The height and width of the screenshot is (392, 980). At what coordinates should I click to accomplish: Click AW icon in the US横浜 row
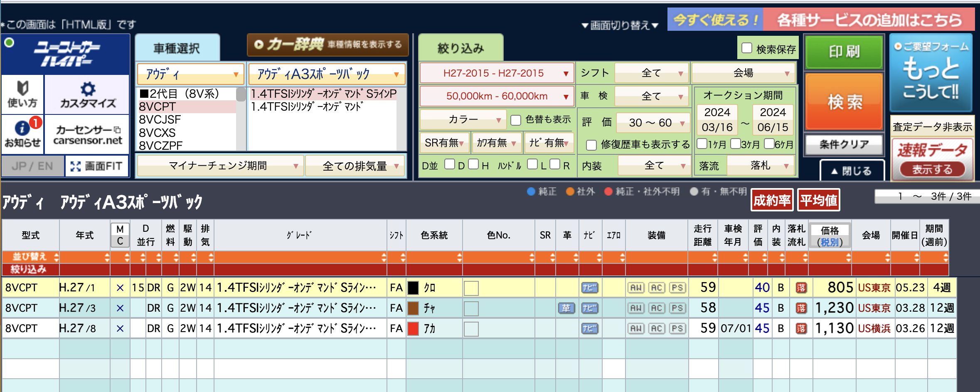[636, 328]
